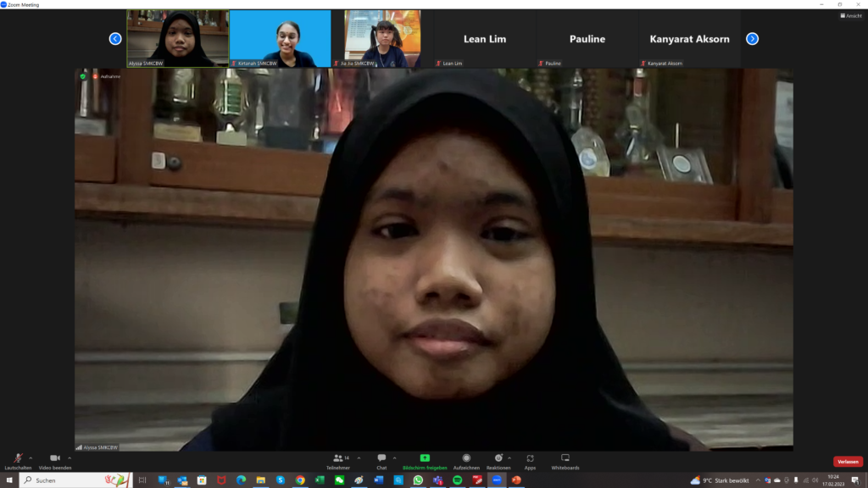Viewport: 868px width, 488px height.
Task: Click the green encryption shield icon
Action: [83, 76]
